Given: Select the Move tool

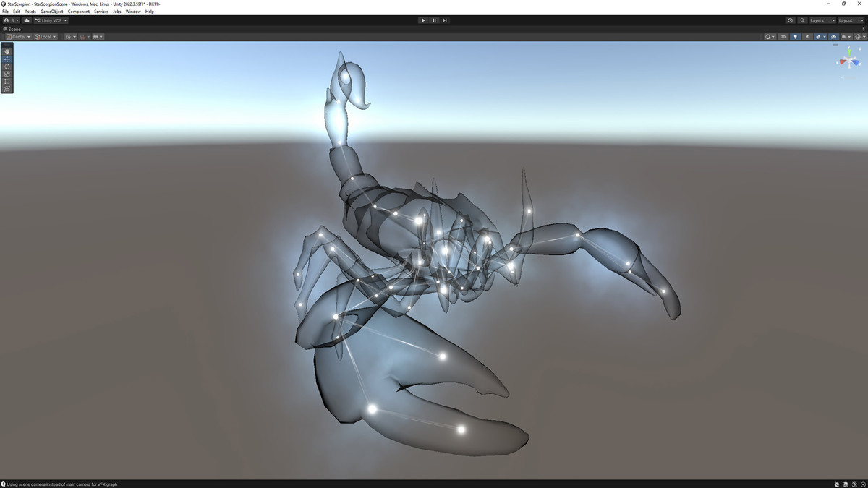Looking at the screenshot, I should pos(7,59).
